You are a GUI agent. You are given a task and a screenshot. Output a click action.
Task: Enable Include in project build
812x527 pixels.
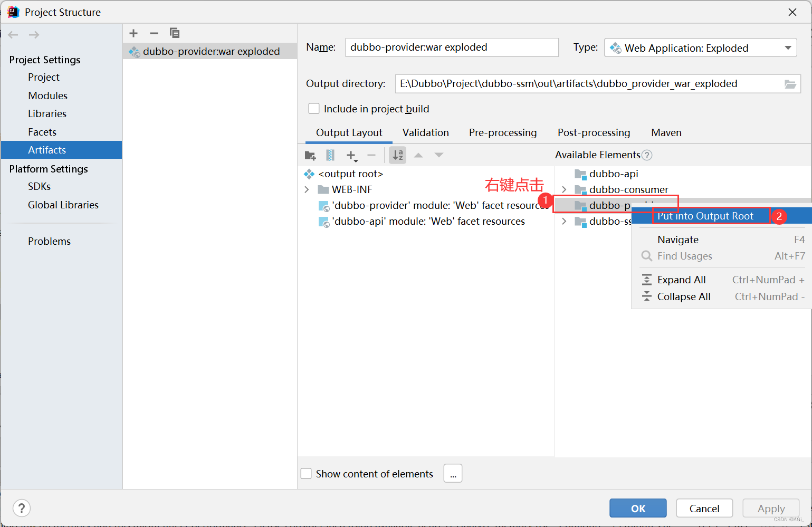(x=314, y=108)
